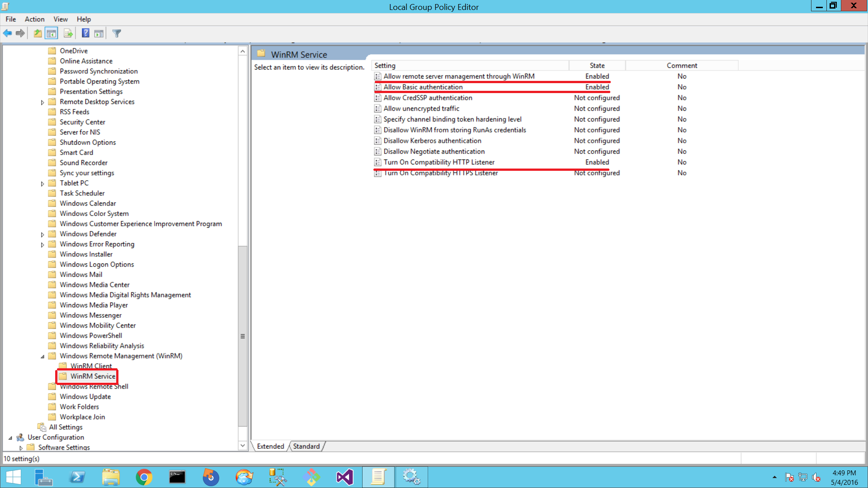Expand the Windows Defender tree node
The image size is (868, 488).
pos(42,235)
